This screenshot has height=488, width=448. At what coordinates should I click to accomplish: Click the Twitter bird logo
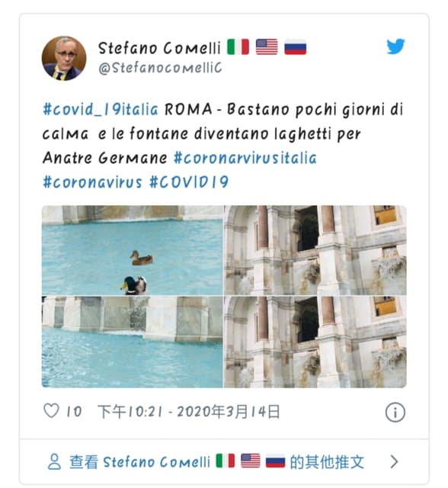click(x=395, y=47)
